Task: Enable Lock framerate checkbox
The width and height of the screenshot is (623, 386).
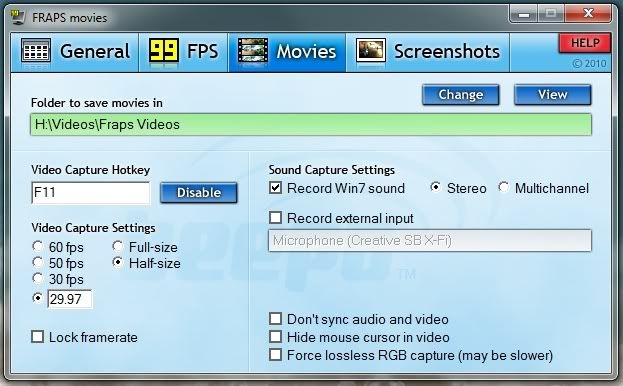Action: (x=37, y=337)
